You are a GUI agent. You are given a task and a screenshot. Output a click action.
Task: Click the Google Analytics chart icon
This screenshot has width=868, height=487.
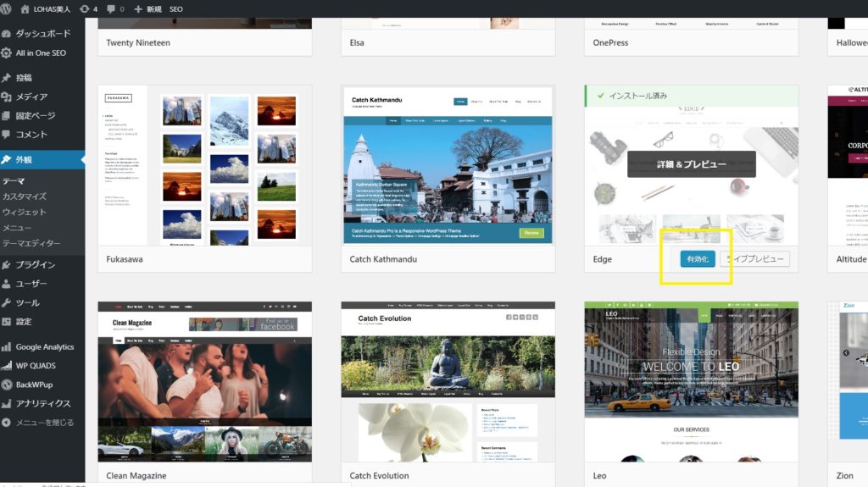coord(7,347)
